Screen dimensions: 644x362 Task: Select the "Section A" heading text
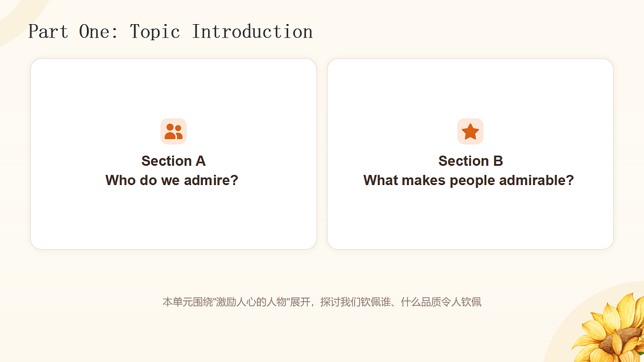[173, 161]
